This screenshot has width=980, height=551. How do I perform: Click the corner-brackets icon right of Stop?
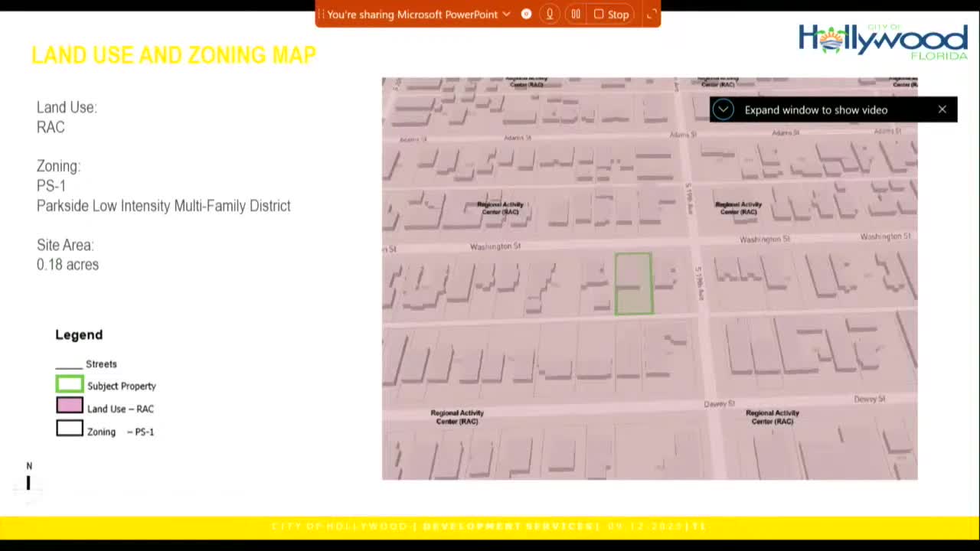tap(652, 14)
